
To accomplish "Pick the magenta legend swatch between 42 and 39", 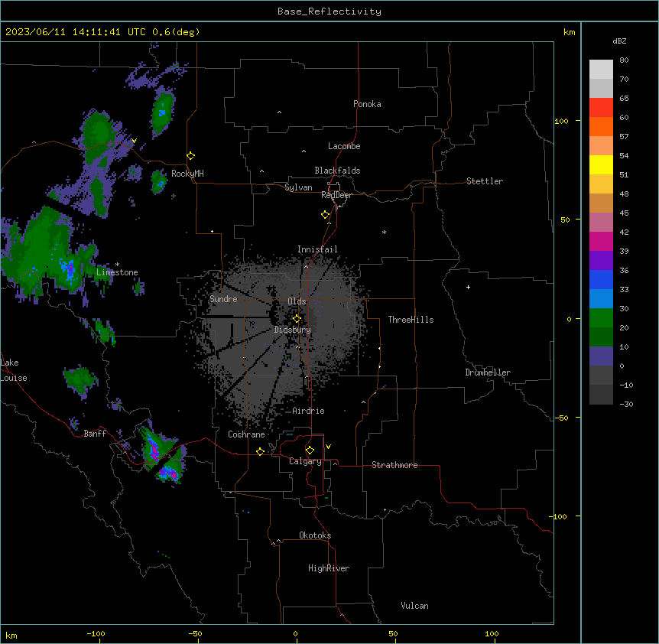I will tap(601, 241).
